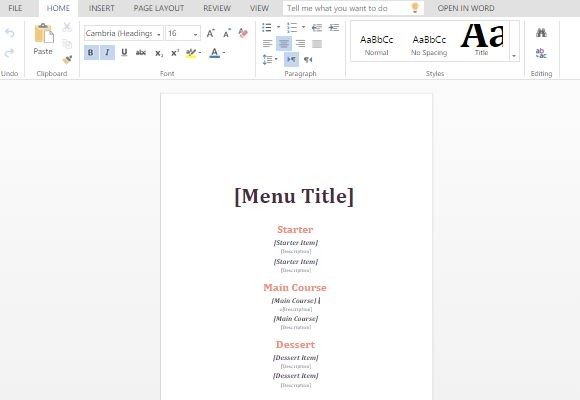
Task: Toggle Underline formatting
Action: click(x=124, y=53)
